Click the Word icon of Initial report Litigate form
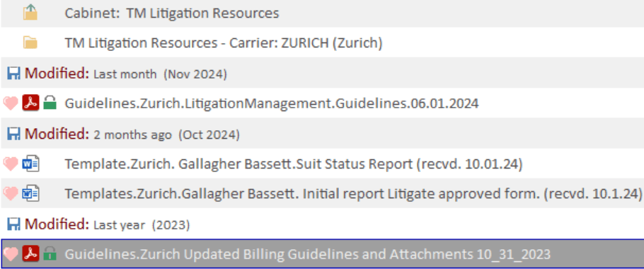Viewport: 644px width, 269px height. [x=30, y=193]
